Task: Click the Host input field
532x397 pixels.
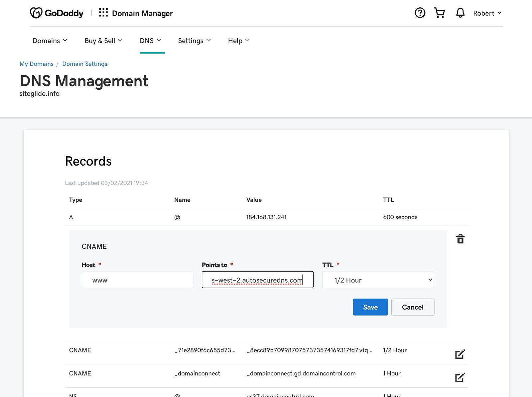Action: tap(137, 280)
